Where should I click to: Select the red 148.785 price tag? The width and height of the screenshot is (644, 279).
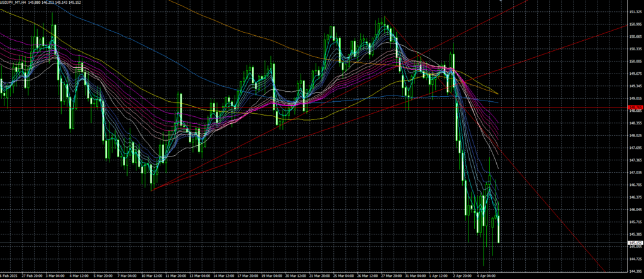635,108
